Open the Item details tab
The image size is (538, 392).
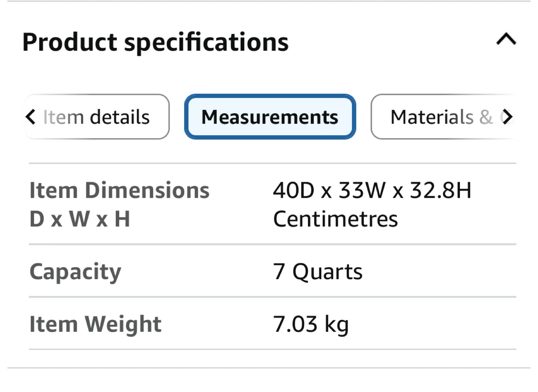tap(96, 117)
